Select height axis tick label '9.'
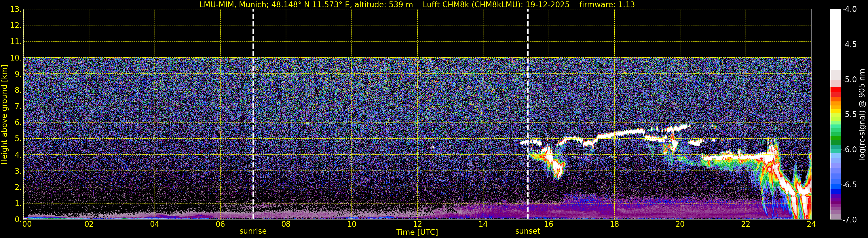This screenshot has width=868, height=238. click(x=18, y=74)
